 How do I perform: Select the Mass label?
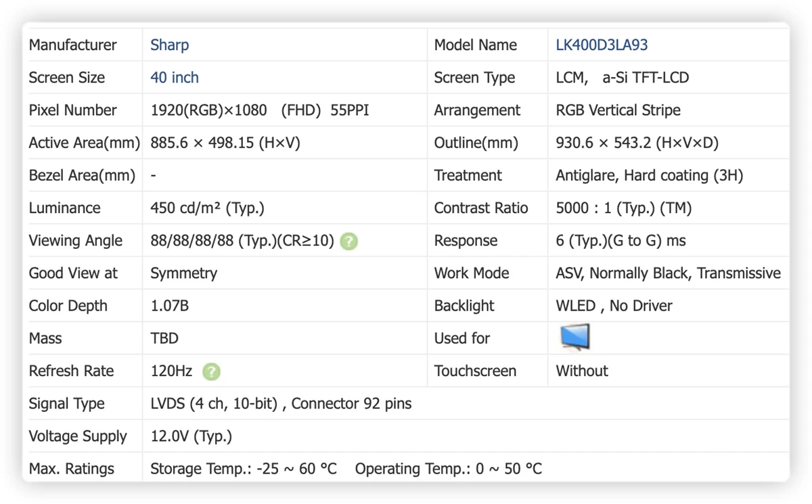(45, 338)
